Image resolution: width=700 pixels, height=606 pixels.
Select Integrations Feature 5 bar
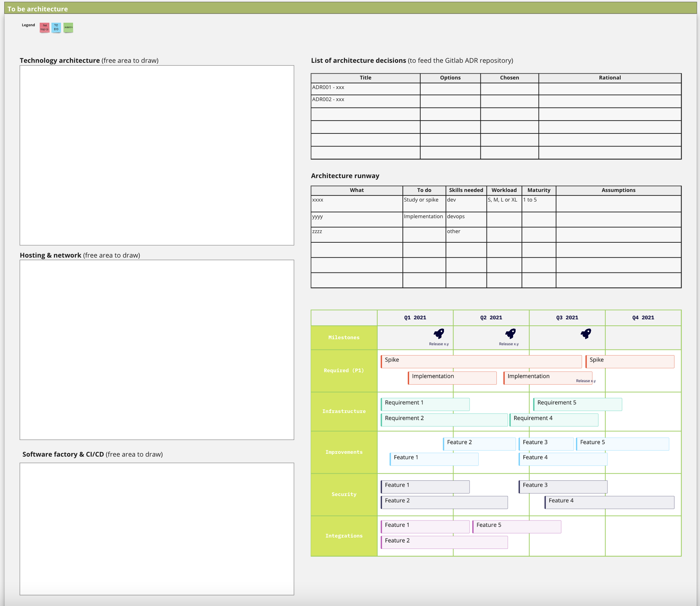(517, 527)
